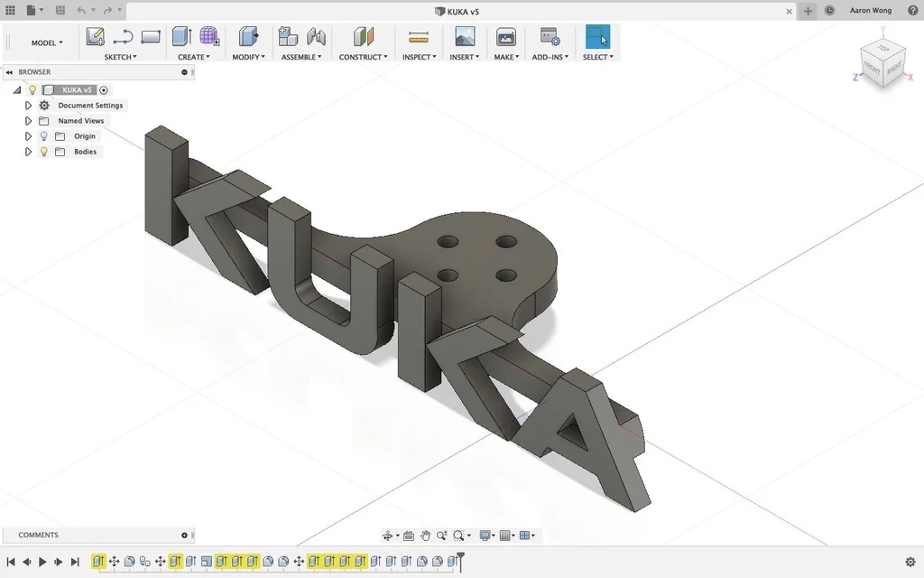Collapse the Browser panel with double arrows
The width and height of the screenshot is (924, 578).
coord(9,72)
